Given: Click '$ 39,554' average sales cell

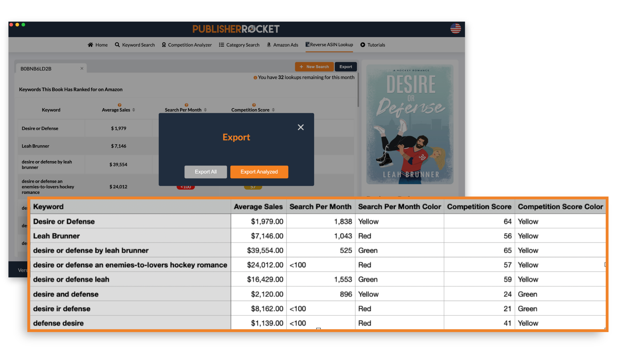Looking at the screenshot, I should tap(118, 164).
